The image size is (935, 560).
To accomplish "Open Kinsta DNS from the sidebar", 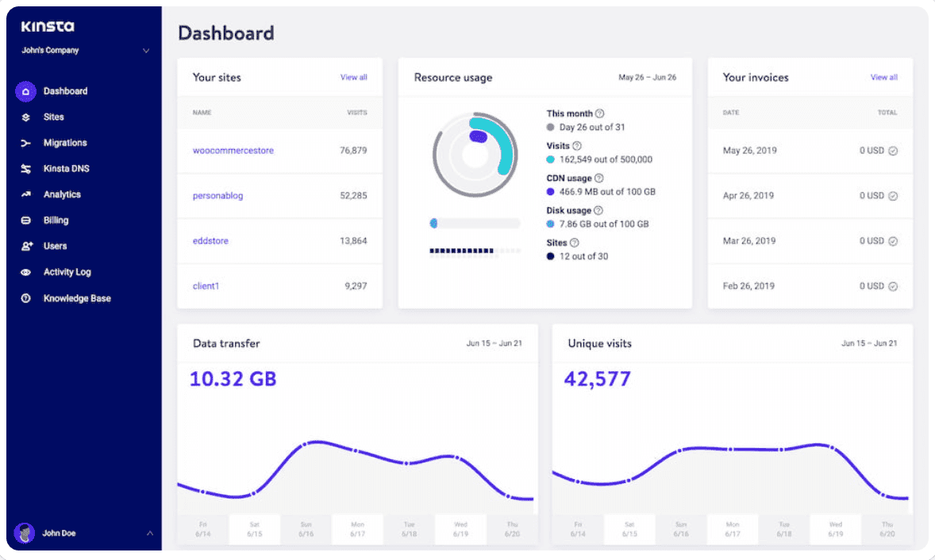I will pyautogui.click(x=25, y=168).
